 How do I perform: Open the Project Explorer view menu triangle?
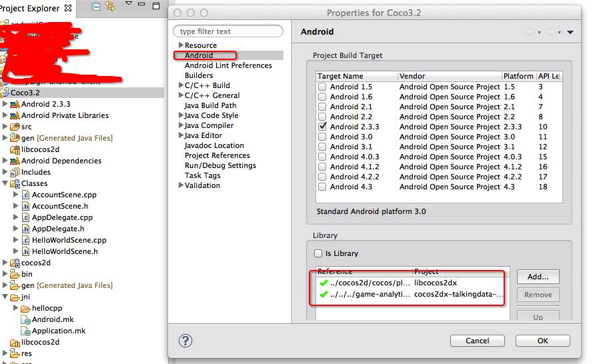(129, 3)
